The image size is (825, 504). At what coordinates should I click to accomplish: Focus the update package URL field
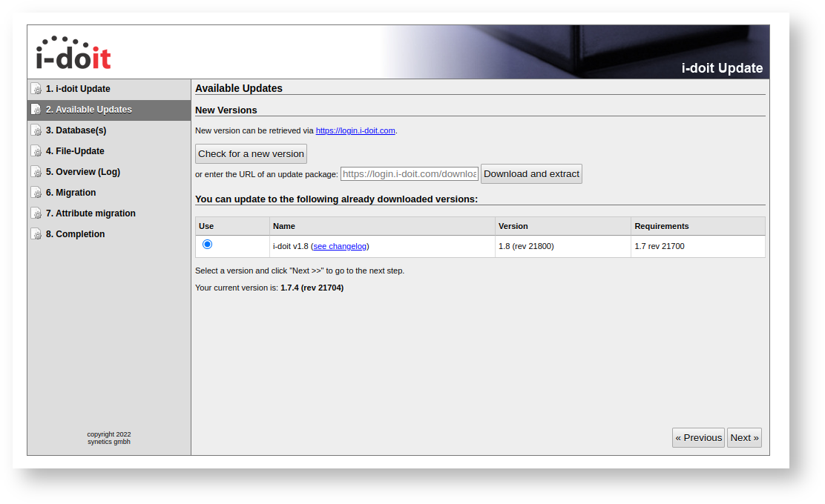point(410,174)
